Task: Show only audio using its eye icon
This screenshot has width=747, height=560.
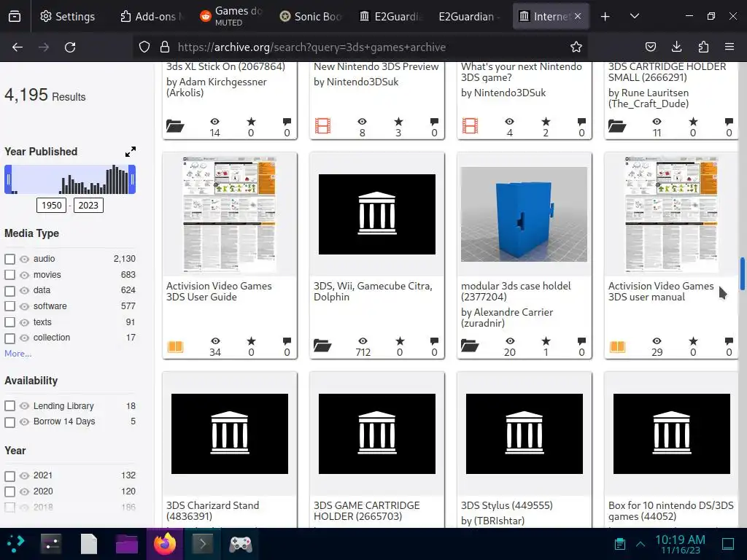Action: pos(24,260)
